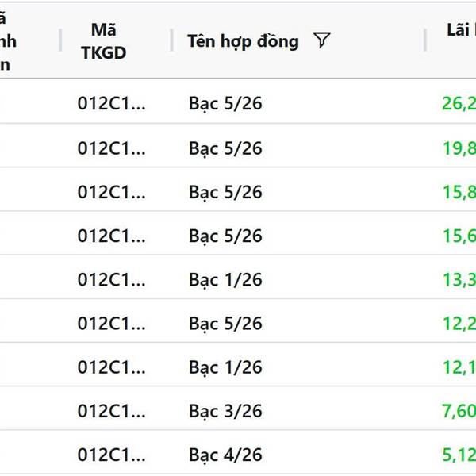Select Bạc 1/26 in the 13,3 profit row

tap(225, 280)
